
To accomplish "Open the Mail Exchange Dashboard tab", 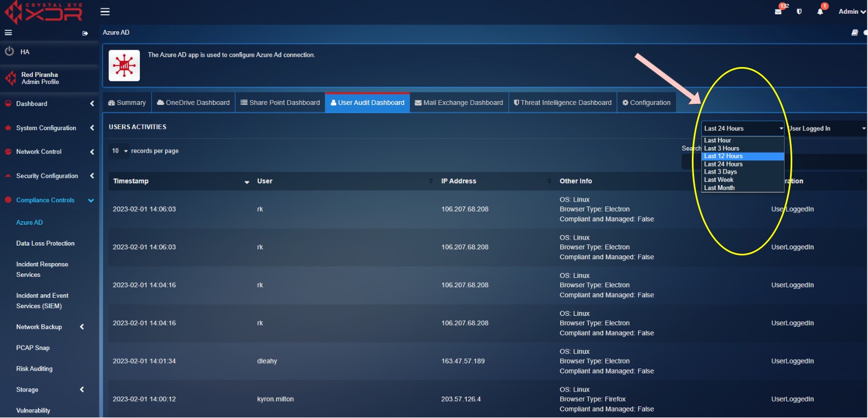I will pyautogui.click(x=459, y=103).
